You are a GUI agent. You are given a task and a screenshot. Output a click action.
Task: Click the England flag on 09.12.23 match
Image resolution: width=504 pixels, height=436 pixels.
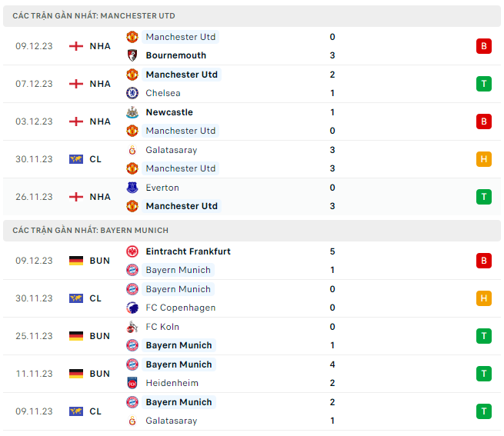pos(76,46)
